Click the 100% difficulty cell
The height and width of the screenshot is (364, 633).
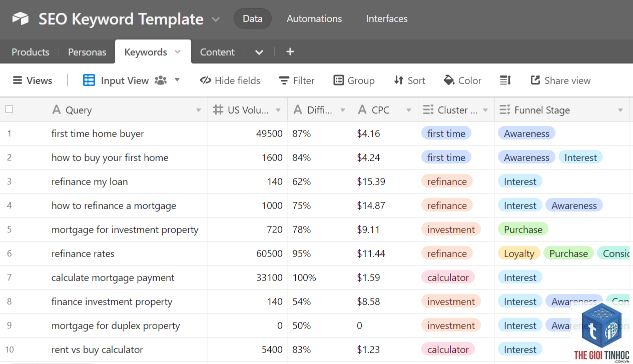320,277
